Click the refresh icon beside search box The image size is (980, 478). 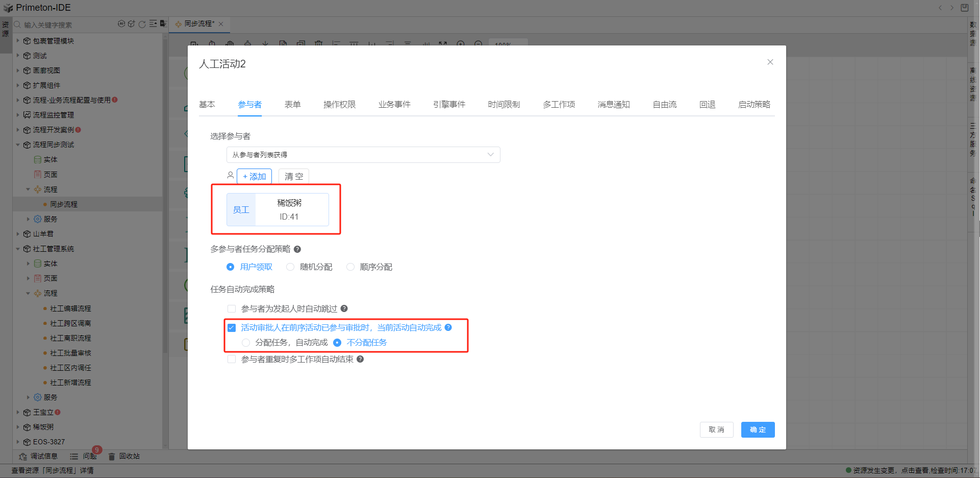[142, 24]
